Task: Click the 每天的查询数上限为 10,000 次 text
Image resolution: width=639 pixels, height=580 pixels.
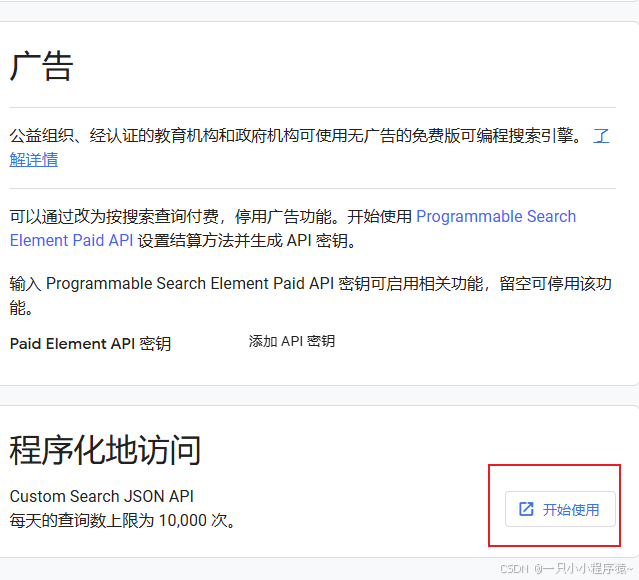Action: coord(122,520)
